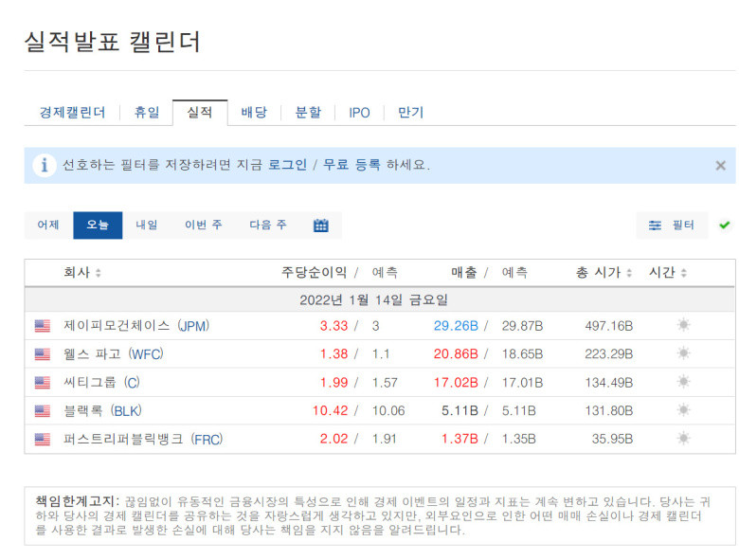Viewport: 739px width, 560px height.
Task: Open the calendar date picker icon
Action: [x=320, y=226]
